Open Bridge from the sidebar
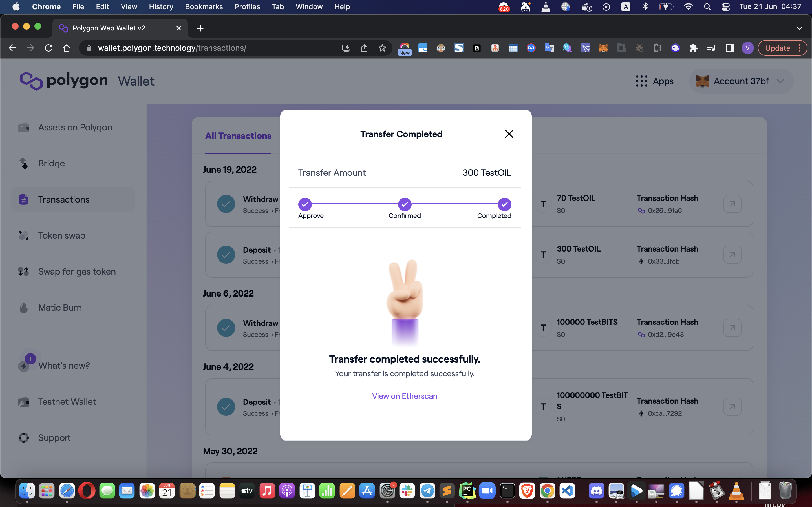The image size is (812, 507). (x=51, y=163)
